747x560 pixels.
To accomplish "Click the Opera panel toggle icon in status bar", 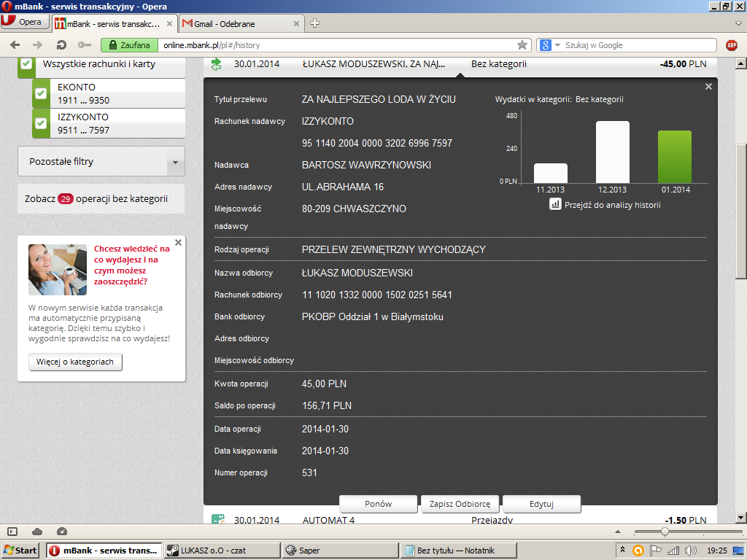I will (13, 532).
